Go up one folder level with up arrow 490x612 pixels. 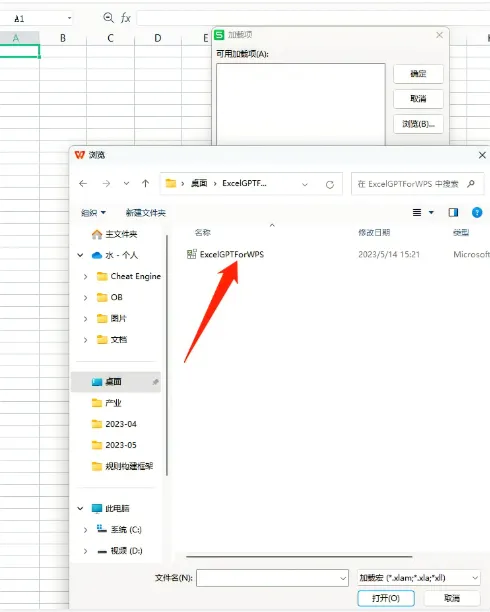pos(145,183)
